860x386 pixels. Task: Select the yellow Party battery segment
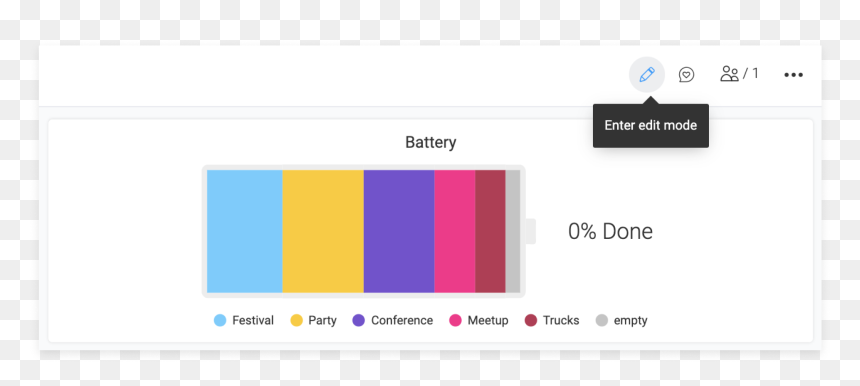323,231
